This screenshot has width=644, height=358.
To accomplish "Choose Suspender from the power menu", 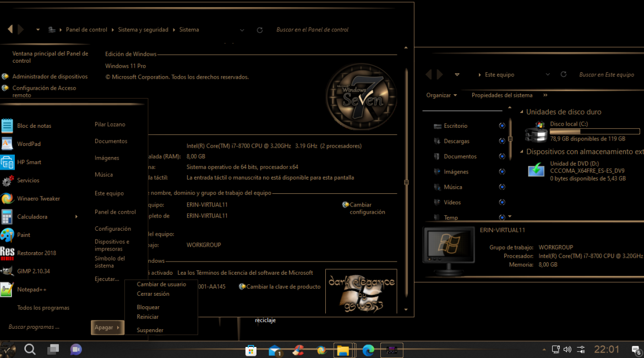I will tap(150, 330).
